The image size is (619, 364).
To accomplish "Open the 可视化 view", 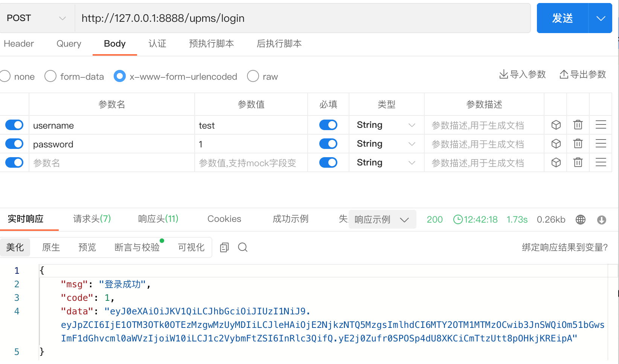I will [x=191, y=247].
